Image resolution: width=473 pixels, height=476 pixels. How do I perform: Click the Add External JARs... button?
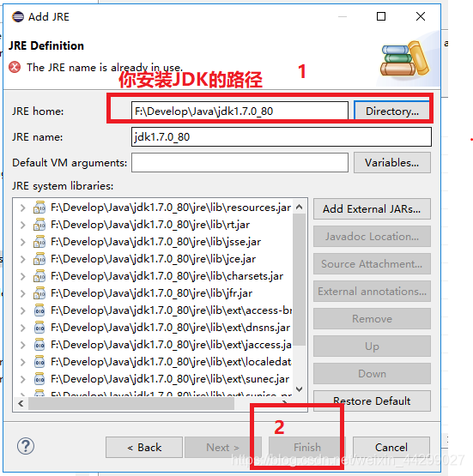point(372,209)
